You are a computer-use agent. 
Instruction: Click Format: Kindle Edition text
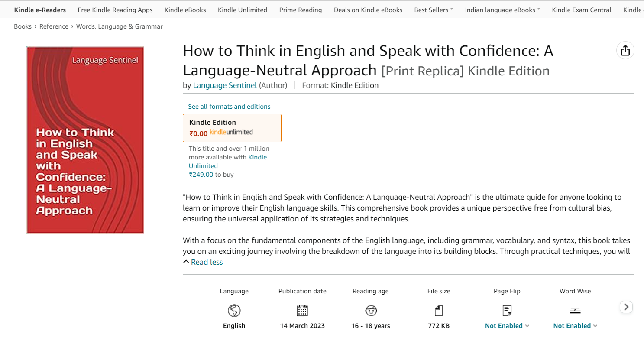click(340, 85)
